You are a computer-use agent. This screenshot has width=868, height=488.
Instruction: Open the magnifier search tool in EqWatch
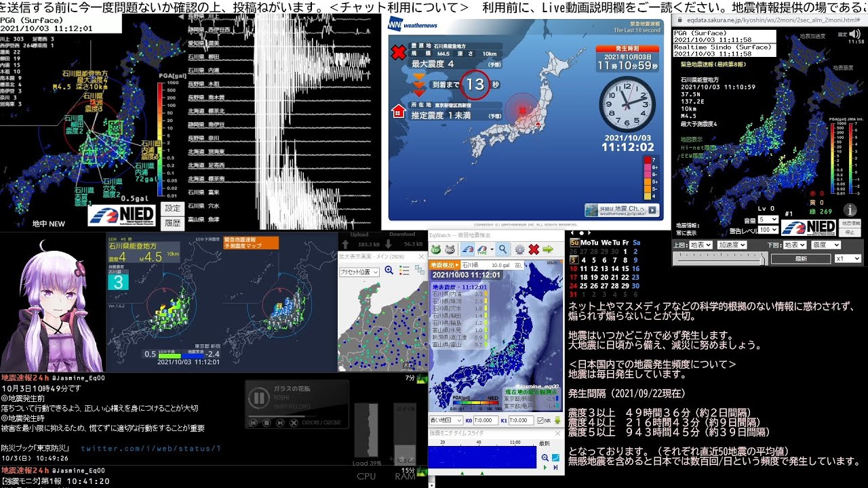pyautogui.click(x=503, y=249)
